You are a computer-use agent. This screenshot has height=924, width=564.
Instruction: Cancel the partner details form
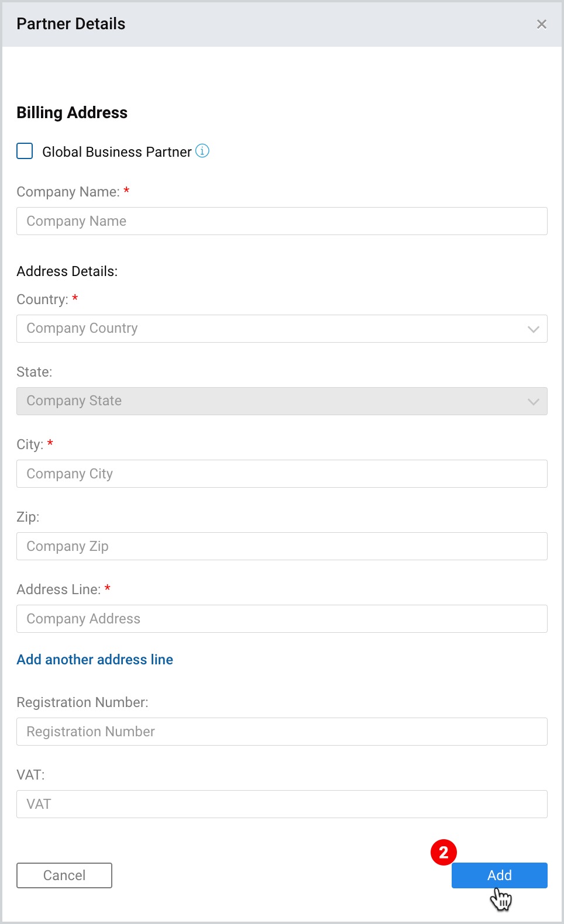(64, 875)
